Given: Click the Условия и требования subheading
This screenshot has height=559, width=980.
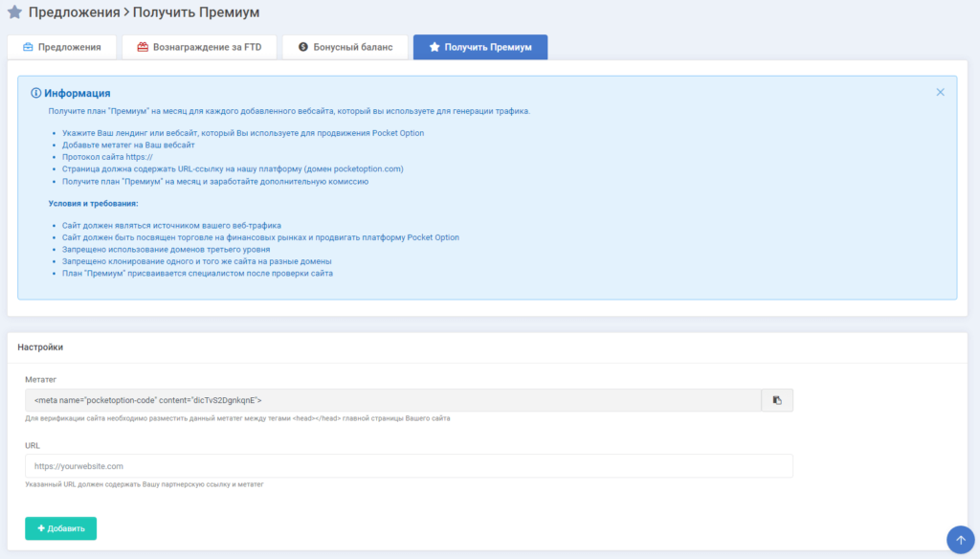Looking at the screenshot, I should coord(93,204).
